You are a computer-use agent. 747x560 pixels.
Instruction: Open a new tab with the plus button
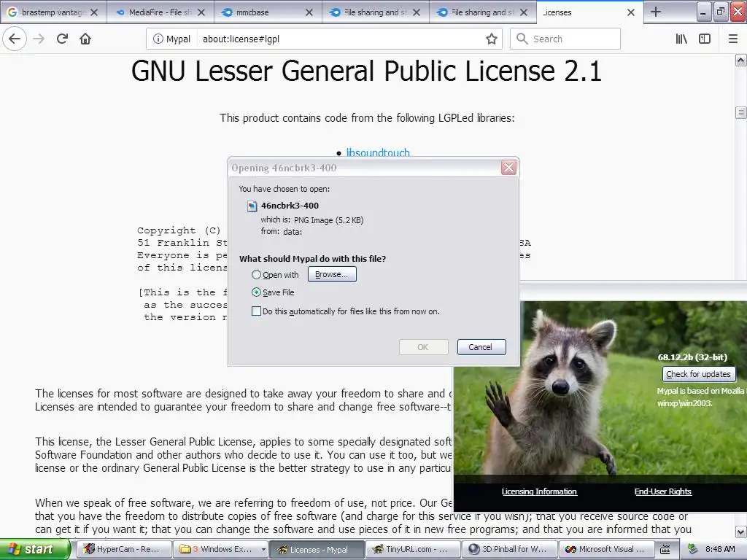(656, 12)
